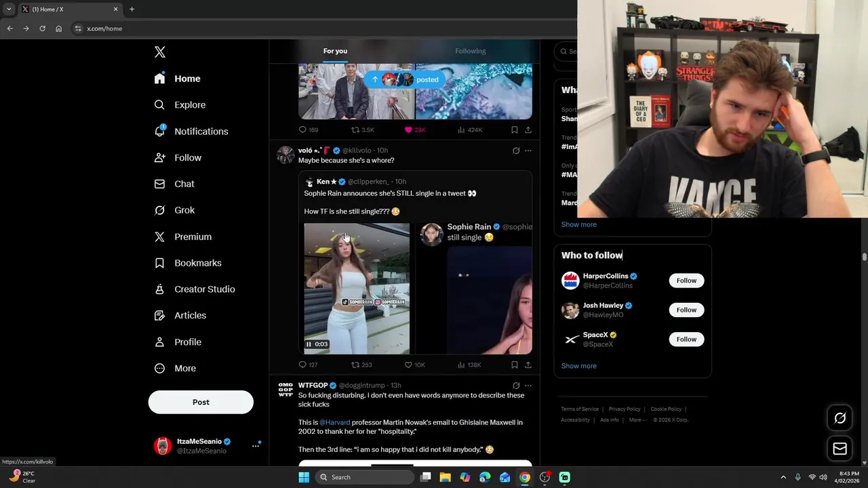The height and width of the screenshot is (488, 868).
Task: Pause the Sophie Rain video
Action: coord(309,344)
